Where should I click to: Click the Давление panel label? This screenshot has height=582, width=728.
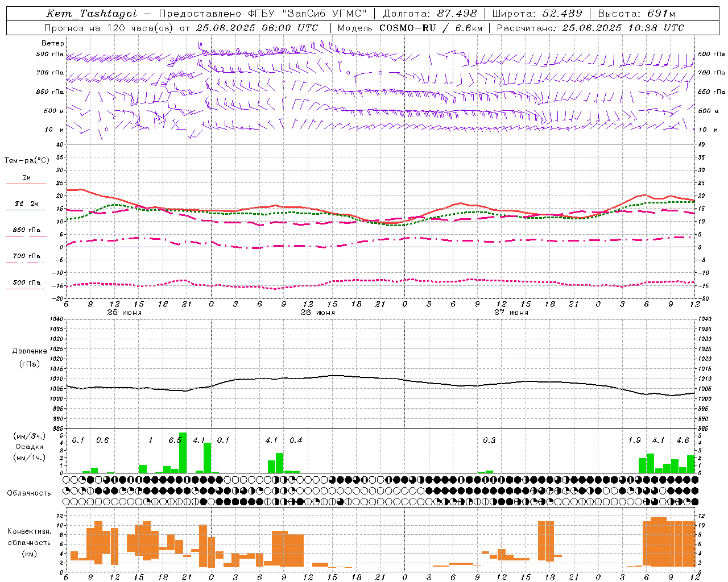click(30, 351)
